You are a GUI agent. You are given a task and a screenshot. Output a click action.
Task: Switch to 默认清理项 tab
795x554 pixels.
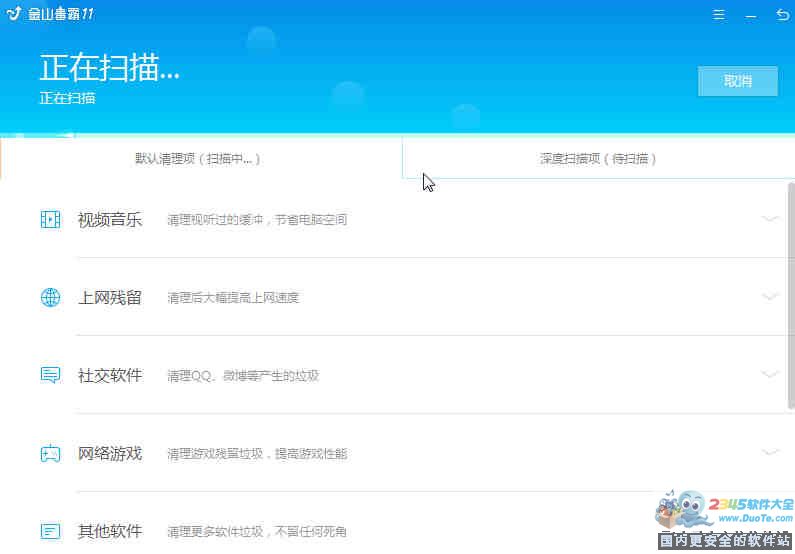201,159
